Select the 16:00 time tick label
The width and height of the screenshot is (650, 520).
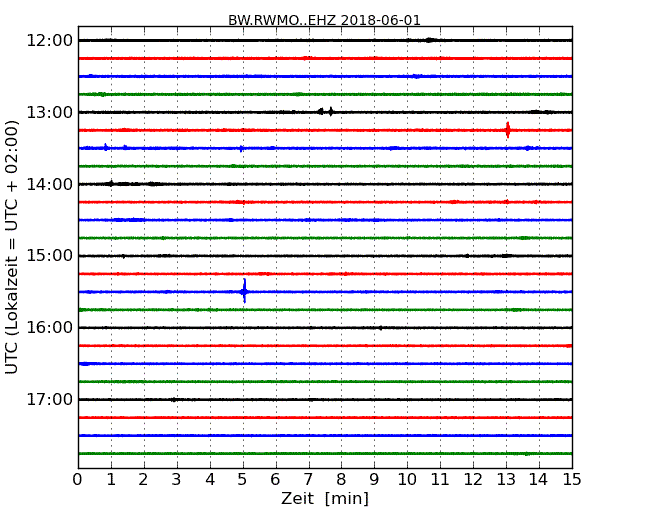tap(50, 328)
